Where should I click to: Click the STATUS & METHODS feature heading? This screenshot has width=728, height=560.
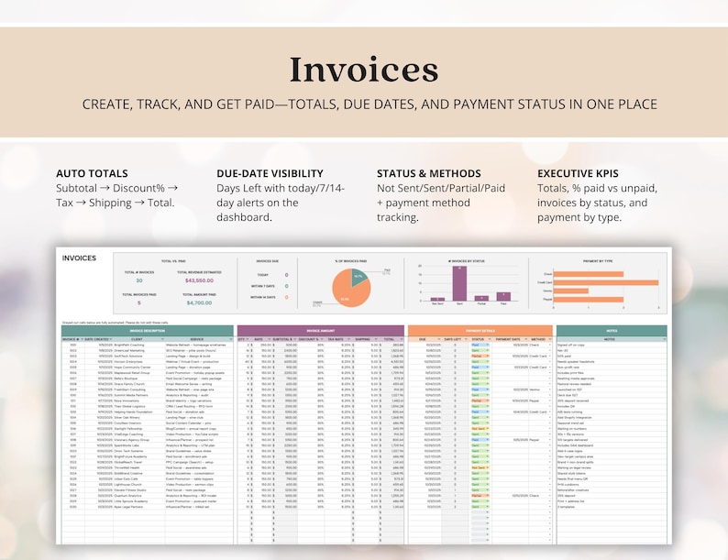click(429, 173)
